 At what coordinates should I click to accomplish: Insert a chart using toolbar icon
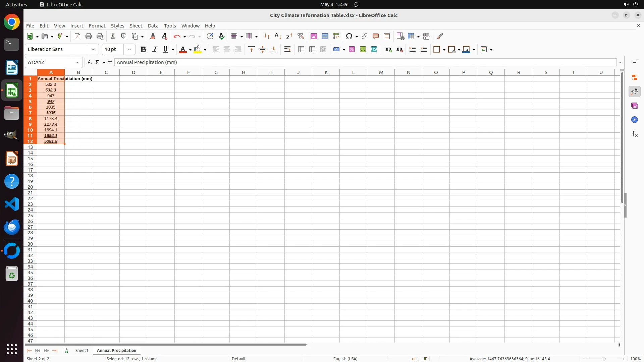(x=325, y=36)
